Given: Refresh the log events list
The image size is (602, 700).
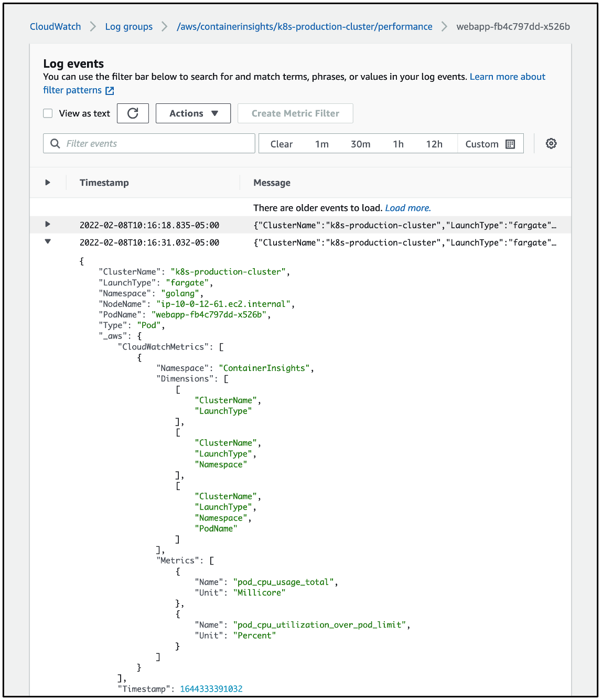Looking at the screenshot, I should click(133, 113).
